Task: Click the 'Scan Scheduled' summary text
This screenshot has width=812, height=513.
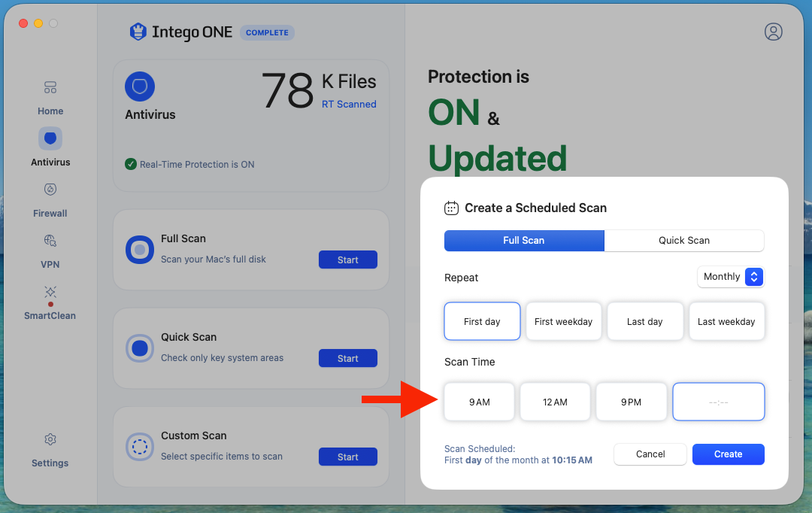Action: tap(518, 454)
